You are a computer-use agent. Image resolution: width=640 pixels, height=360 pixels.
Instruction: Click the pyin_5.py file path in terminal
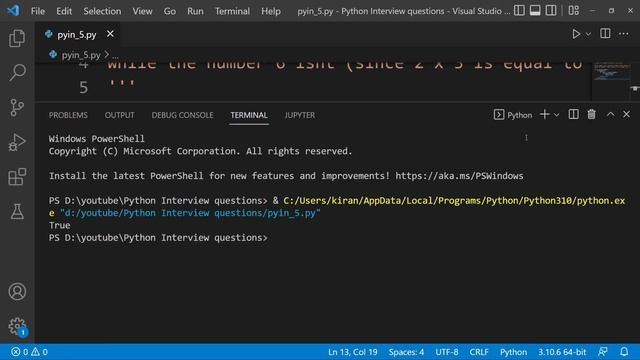click(190, 213)
